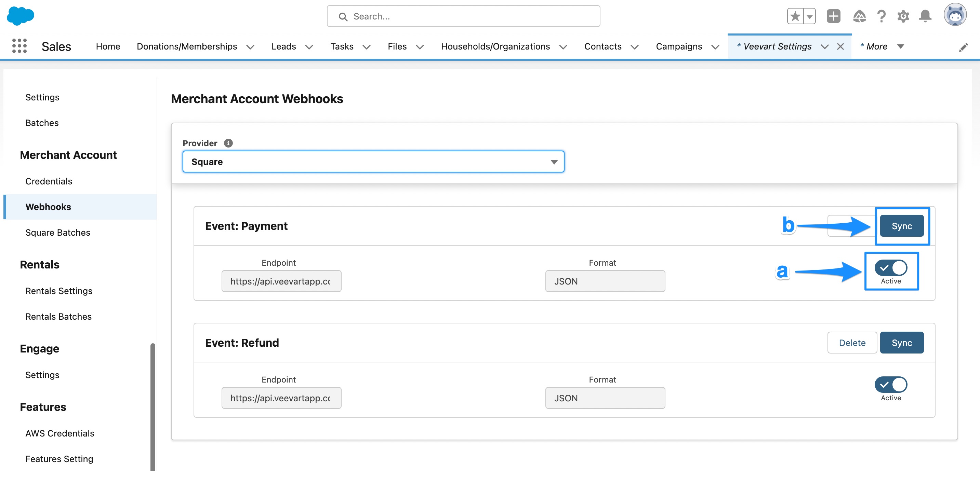Disable Active toggle on Refund event
This screenshot has height=485, width=980.
pyautogui.click(x=891, y=384)
